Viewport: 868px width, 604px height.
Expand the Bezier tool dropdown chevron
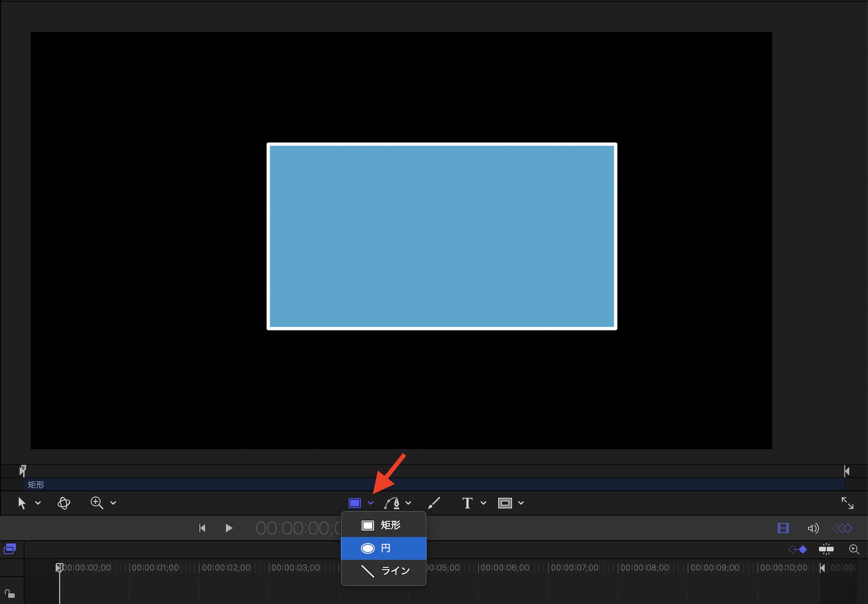click(408, 503)
